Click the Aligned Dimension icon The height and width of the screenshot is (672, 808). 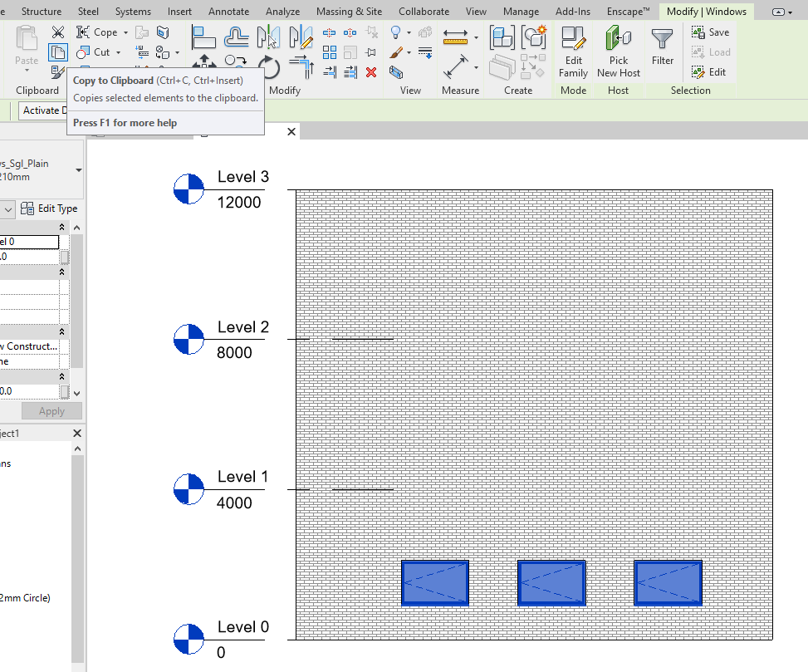456,67
